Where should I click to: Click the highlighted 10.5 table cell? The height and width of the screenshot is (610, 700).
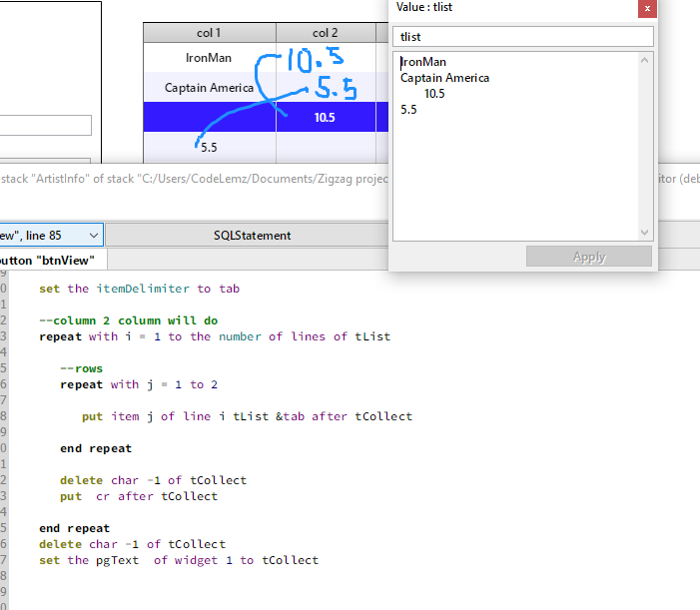tap(325, 117)
